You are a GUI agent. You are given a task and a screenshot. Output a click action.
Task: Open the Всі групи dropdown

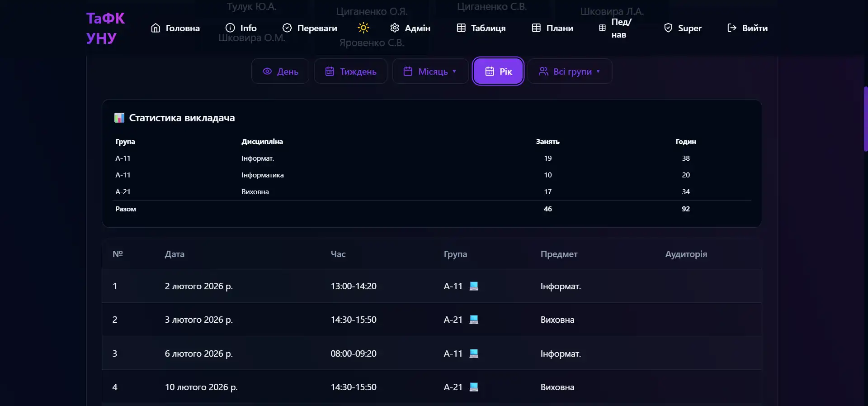(x=570, y=72)
